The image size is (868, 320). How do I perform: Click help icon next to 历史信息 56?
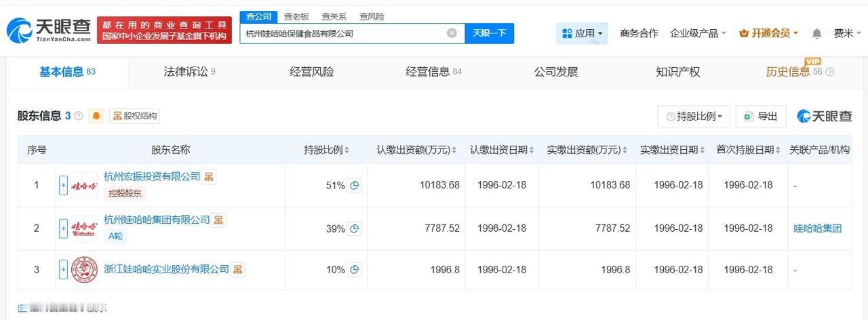(829, 72)
